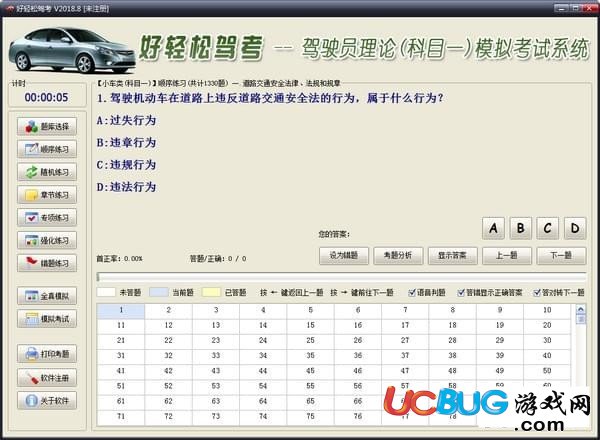This screenshot has width=600, height=440.
Task: Go to previous question 上一题
Action: (507, 256)
